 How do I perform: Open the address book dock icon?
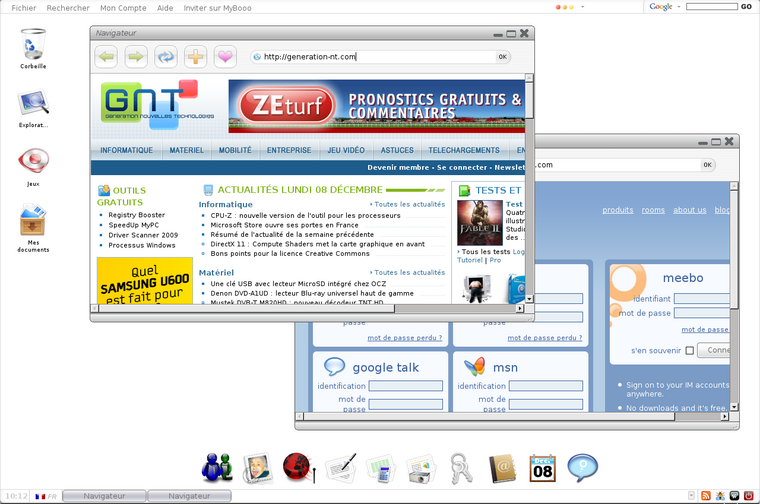click(x=502, y=468)
